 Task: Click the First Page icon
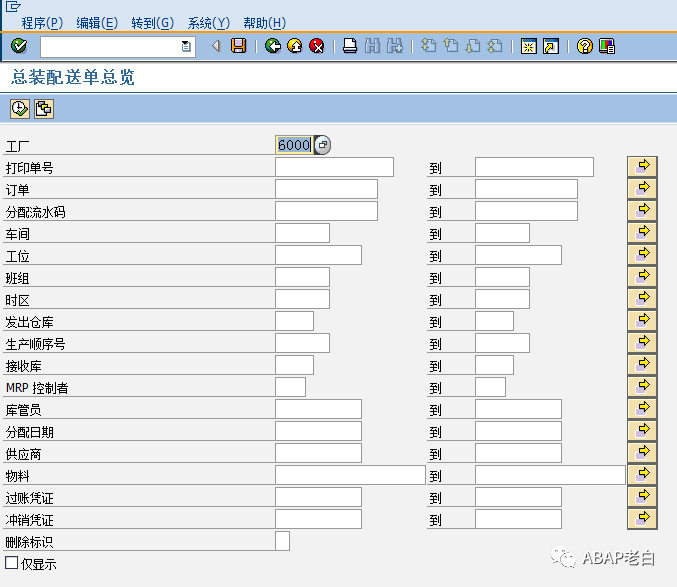tap(428, 46)
